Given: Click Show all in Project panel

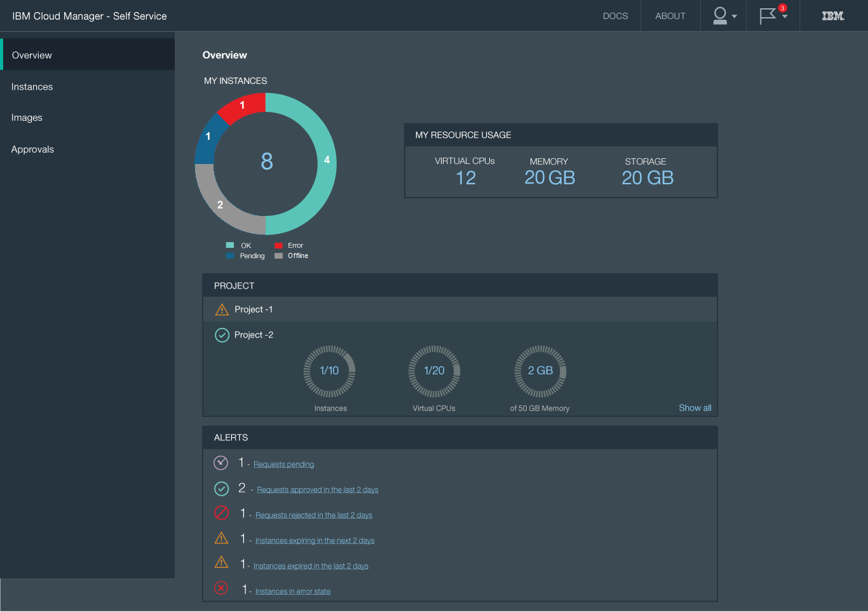Looking at the screenshot, I should [x=695, y=408].
